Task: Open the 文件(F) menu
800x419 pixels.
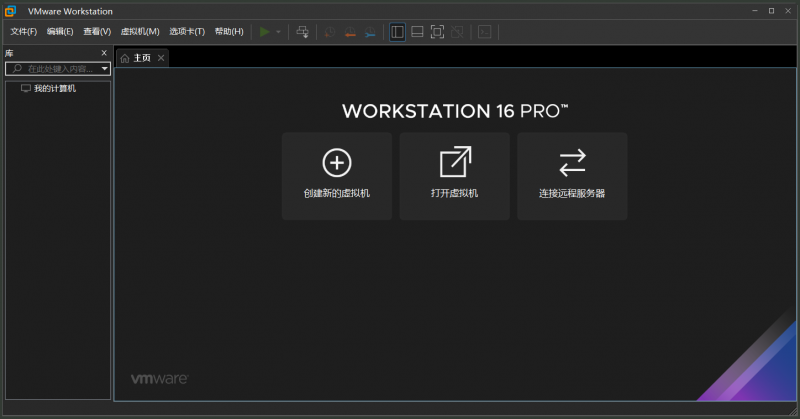Action: (x=23, y=32)
